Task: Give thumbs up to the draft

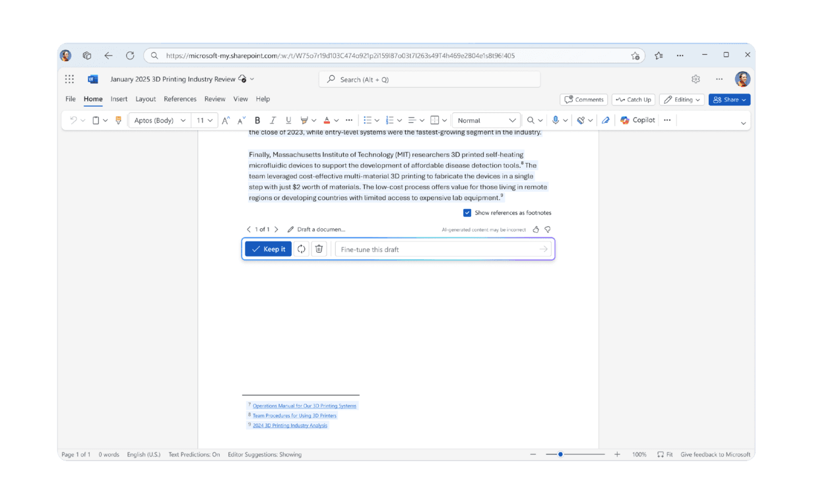Action: pyautogui.click(x=536, y=230)
